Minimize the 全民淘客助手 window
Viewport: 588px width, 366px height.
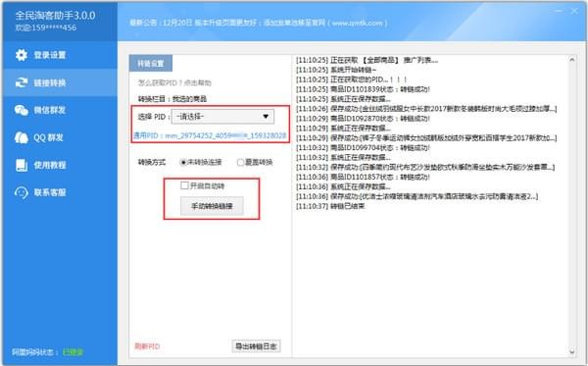(x=559, y=11)
